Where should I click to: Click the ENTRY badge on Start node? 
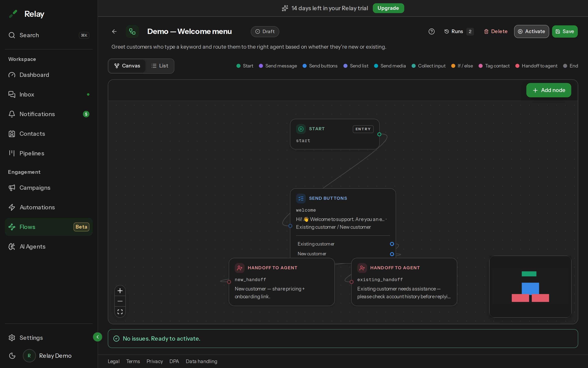click(x=363, y=129)
